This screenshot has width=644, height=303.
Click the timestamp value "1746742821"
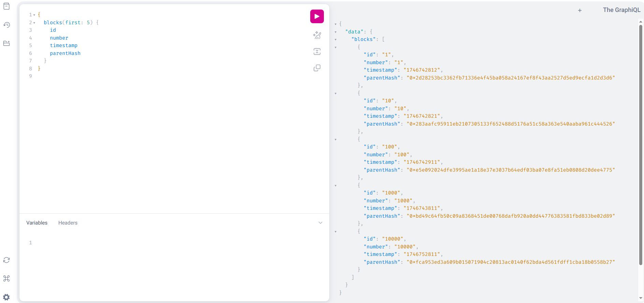coord(422,116)
